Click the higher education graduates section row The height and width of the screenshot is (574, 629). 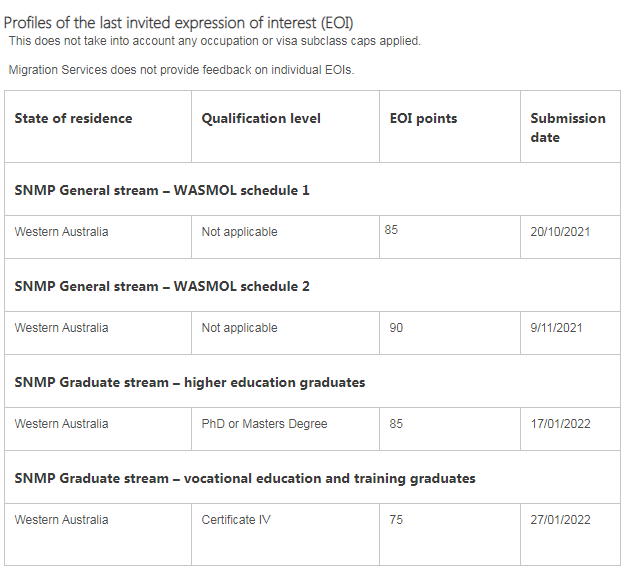pos(190,382)
